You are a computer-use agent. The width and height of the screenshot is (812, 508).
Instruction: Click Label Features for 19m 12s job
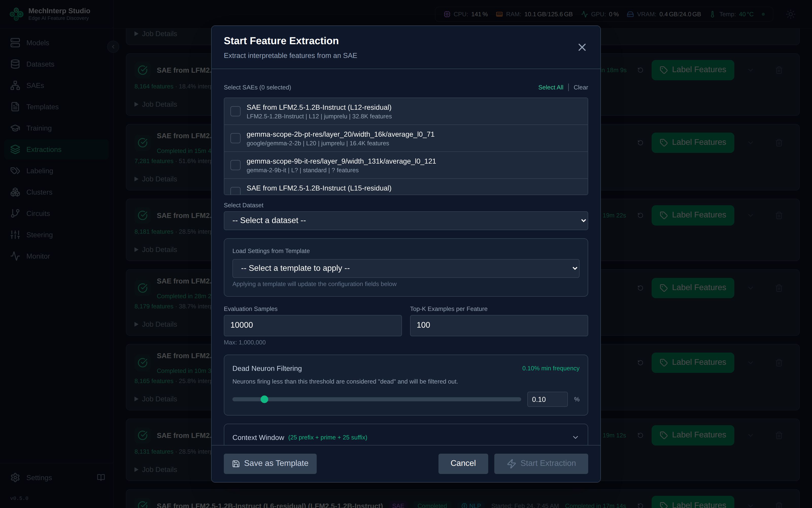692,435
